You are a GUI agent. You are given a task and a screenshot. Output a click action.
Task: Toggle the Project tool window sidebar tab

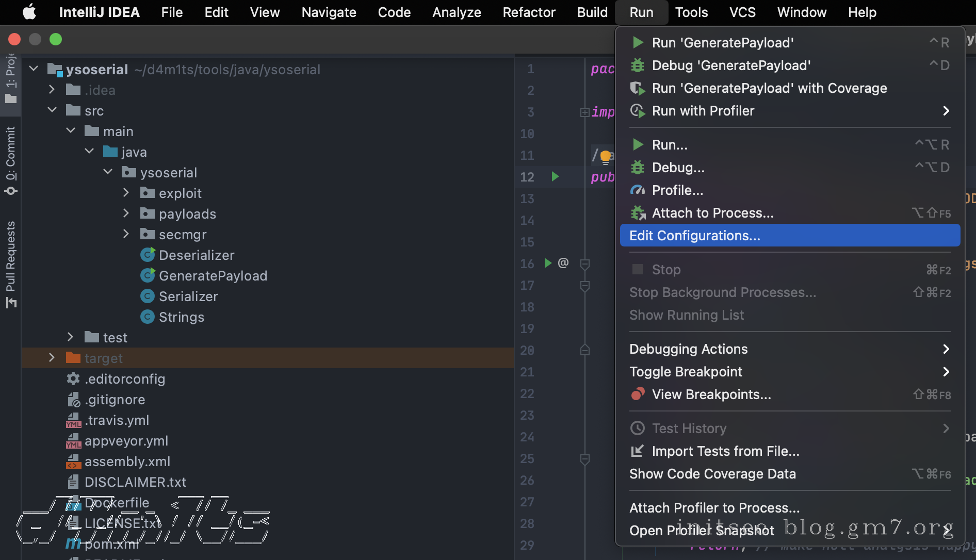pyautogui.click(x=10, y=77)
